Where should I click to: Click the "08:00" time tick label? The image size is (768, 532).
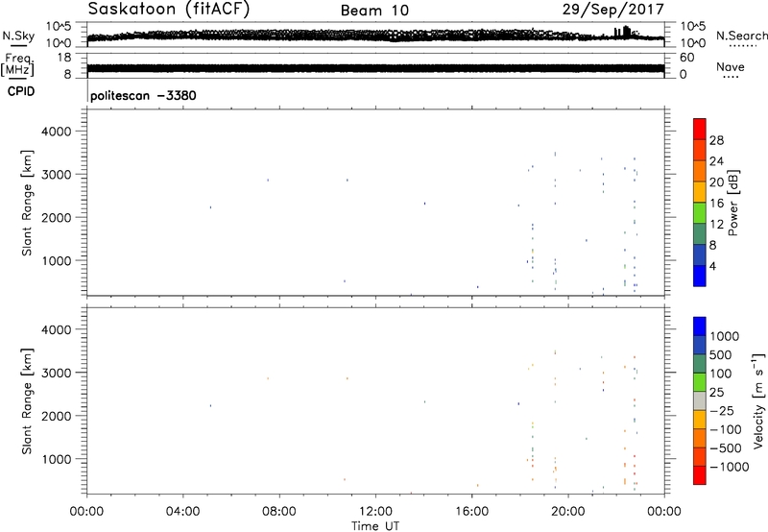tap(279, 512)
